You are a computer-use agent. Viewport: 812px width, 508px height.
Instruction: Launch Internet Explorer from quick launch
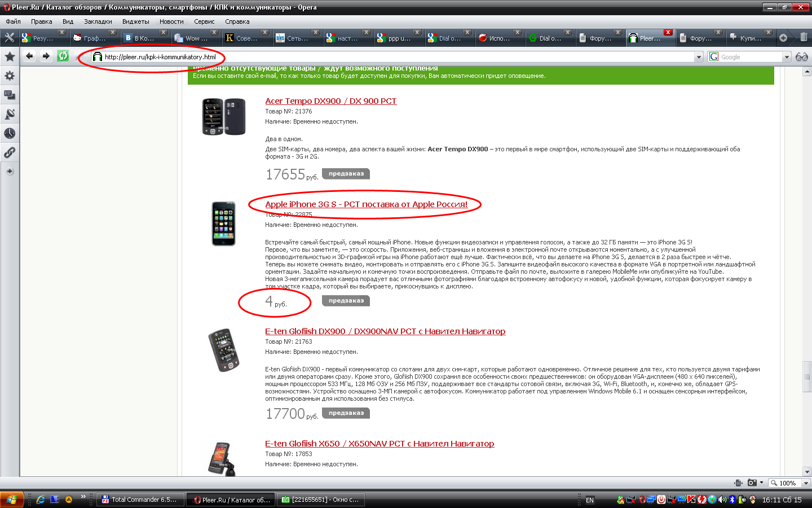(41, 500)
